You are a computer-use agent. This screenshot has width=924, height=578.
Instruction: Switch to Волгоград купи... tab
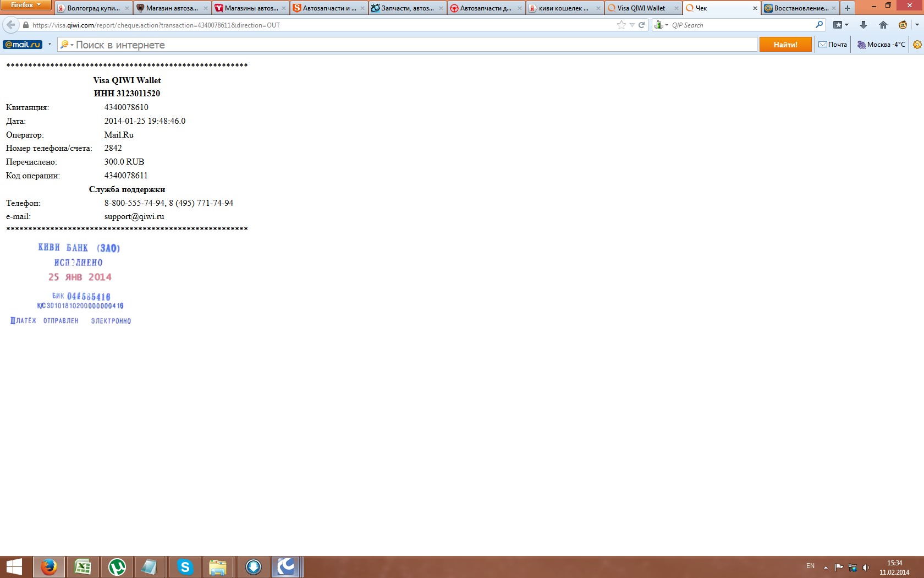click(94, 8)
